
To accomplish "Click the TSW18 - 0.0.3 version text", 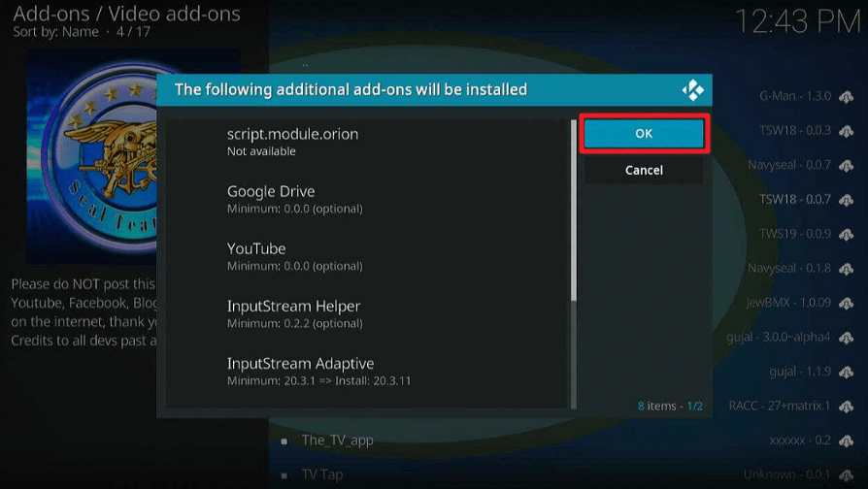I will [x=795, y=131].
